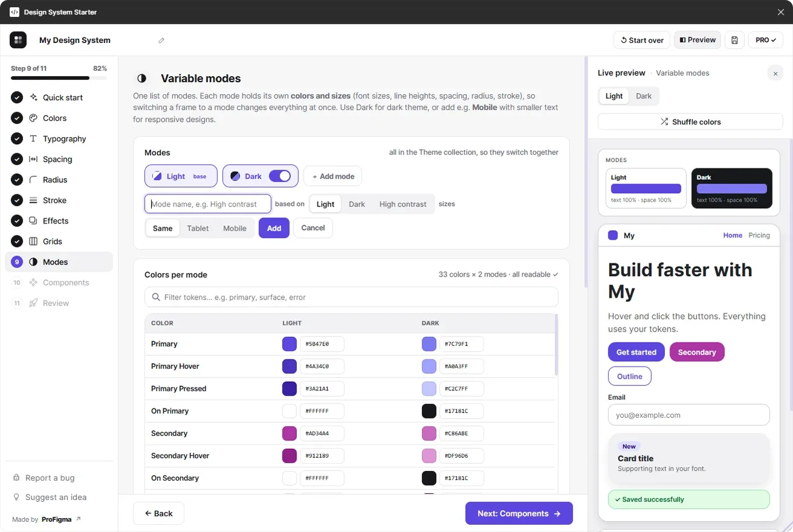Click Next: Components button
Image resolution: width=793 pixels, height=532 pixels.
(519, 513)
